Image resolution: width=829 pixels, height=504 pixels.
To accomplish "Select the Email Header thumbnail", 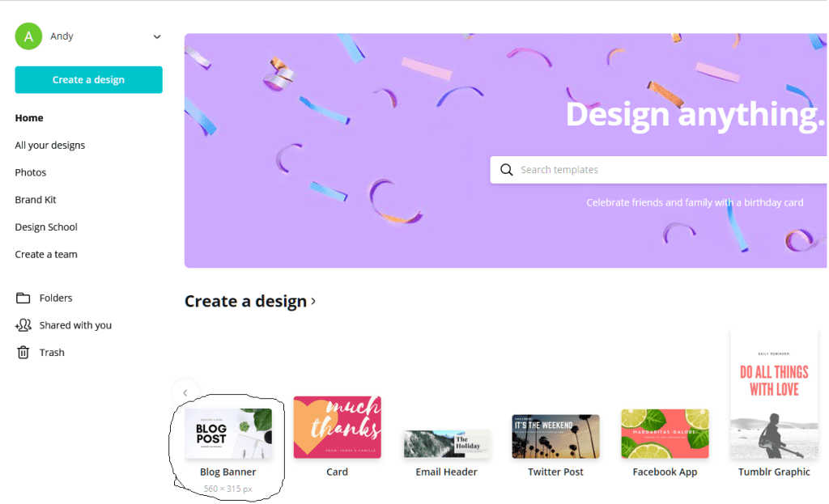I will pos(447,444).
